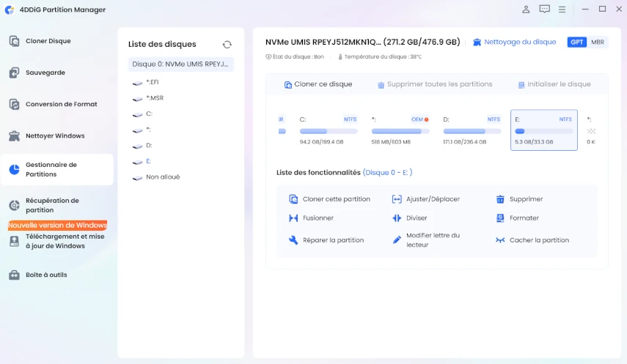Click the 94.2 GB/199.4 GB text
This screenshot has height=364, width=627.
(321, 142)
